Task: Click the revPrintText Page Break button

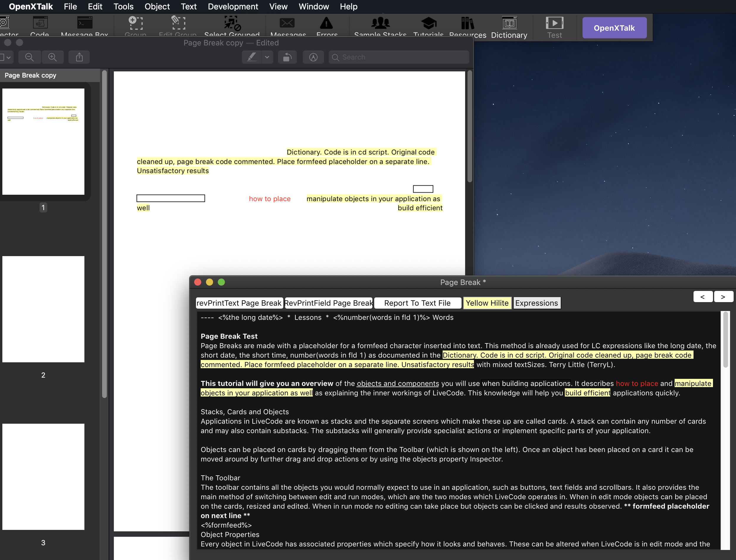Action: point(239,303)
